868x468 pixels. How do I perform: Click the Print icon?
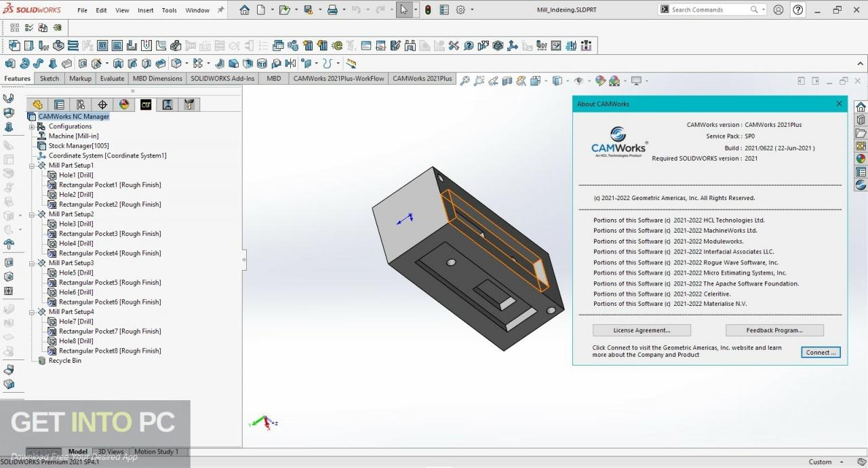tap(332, 10)
